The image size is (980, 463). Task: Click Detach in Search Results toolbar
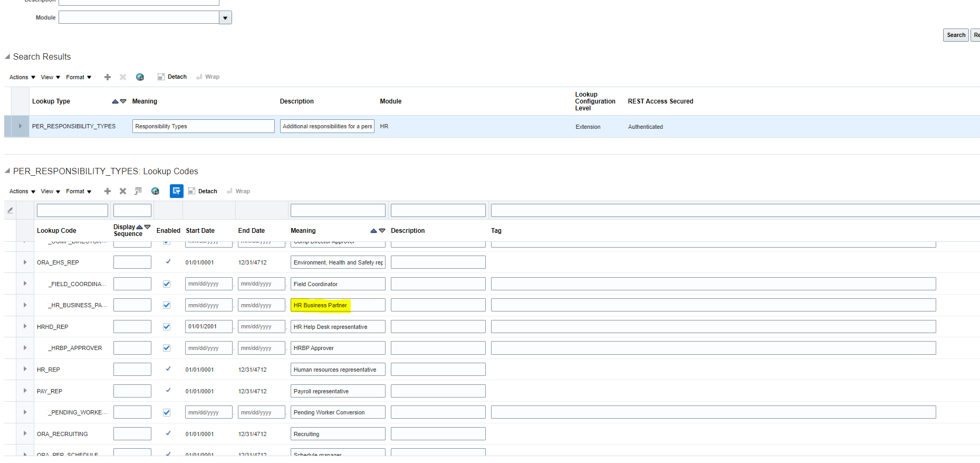click(172, 77)
